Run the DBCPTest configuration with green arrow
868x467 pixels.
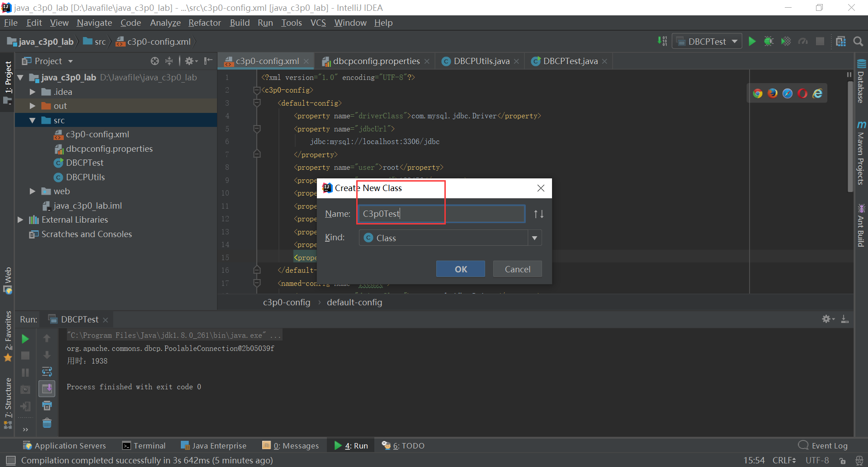[x=752, y=41]
